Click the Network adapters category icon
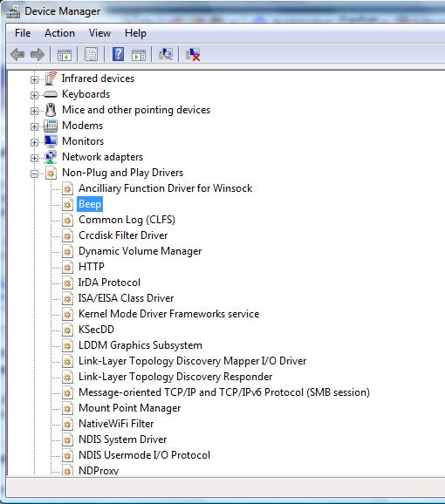 (51, 157)
